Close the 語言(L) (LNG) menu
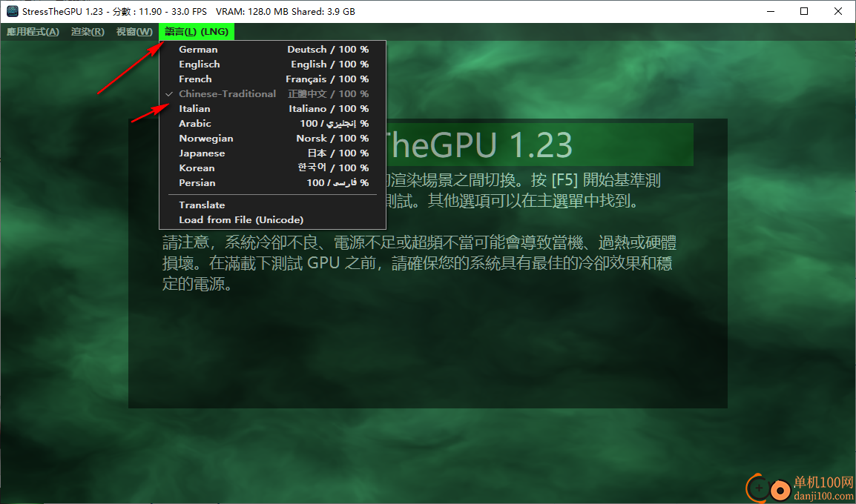The height and width of the screenshot is (504, 856). 197,32
